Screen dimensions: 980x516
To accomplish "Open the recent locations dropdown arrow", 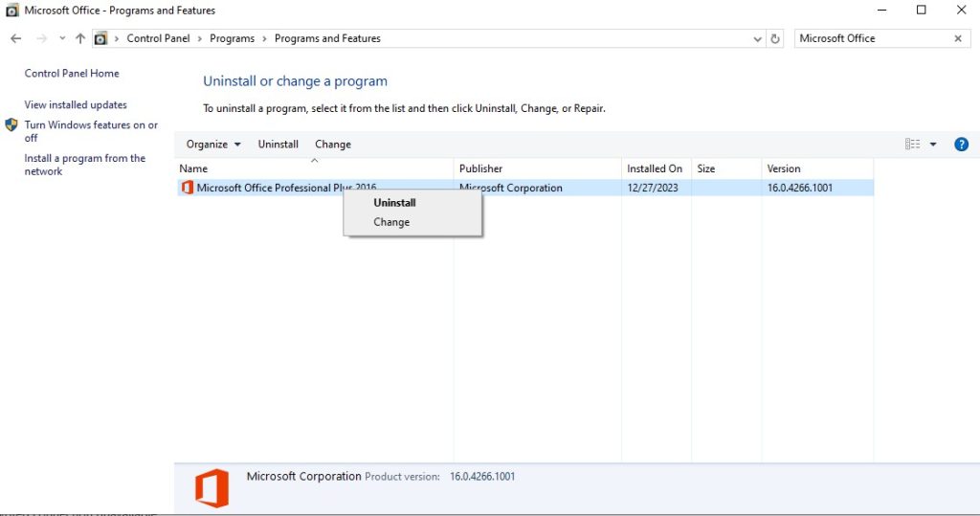I will click(62, 39).
